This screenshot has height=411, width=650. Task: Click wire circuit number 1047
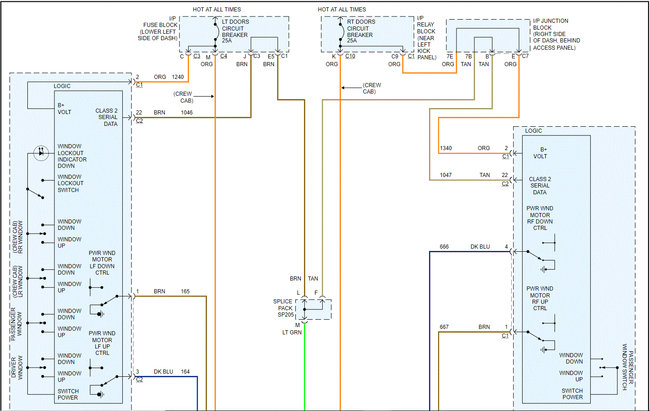pyautogui.click(x=446, y=175)
